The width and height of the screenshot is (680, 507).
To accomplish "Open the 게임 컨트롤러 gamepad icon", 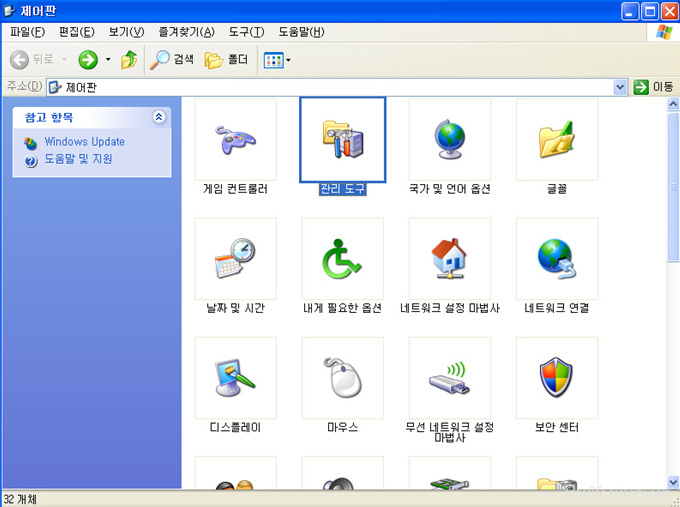I will [235, 139].
